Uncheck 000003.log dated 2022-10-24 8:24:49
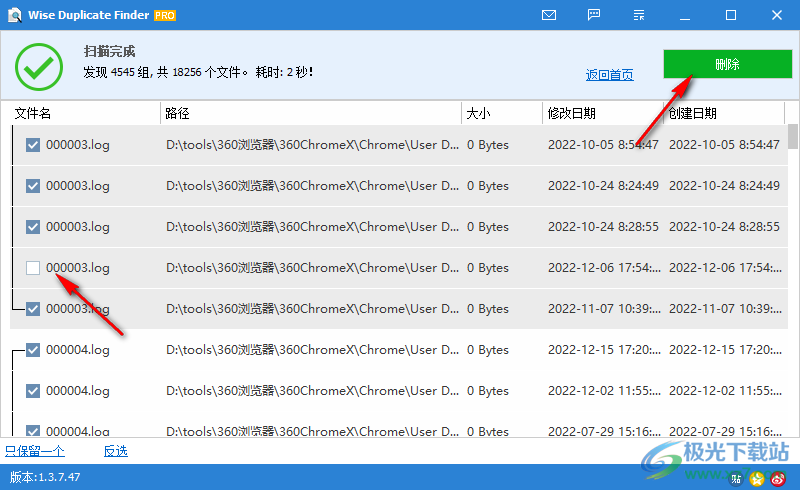 [x=33, y=186]
